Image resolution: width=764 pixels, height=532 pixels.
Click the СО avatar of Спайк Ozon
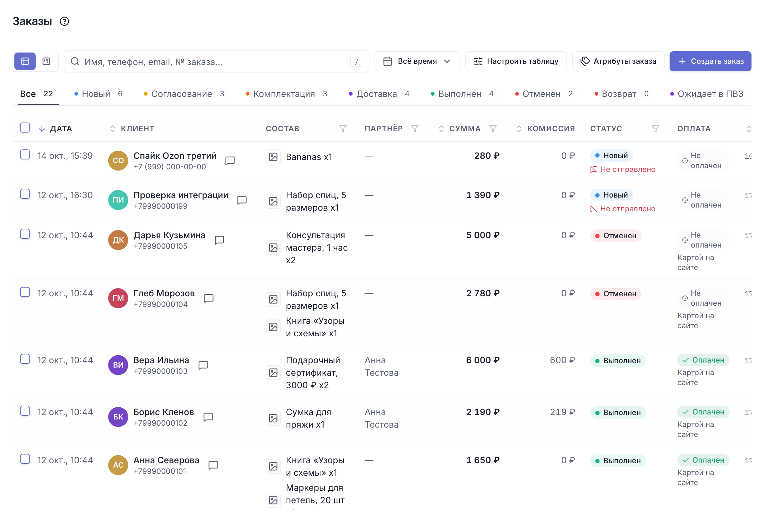tap(118, 161)
